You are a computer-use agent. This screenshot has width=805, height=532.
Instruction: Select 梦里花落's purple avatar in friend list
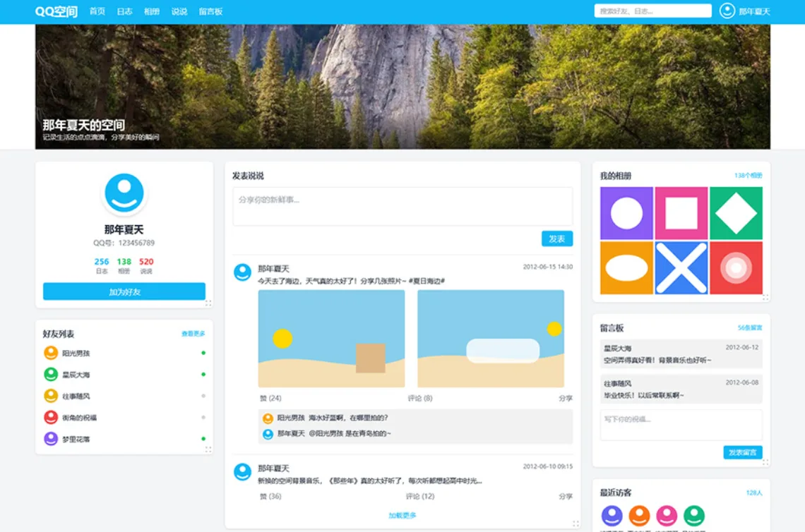point(51,439)
